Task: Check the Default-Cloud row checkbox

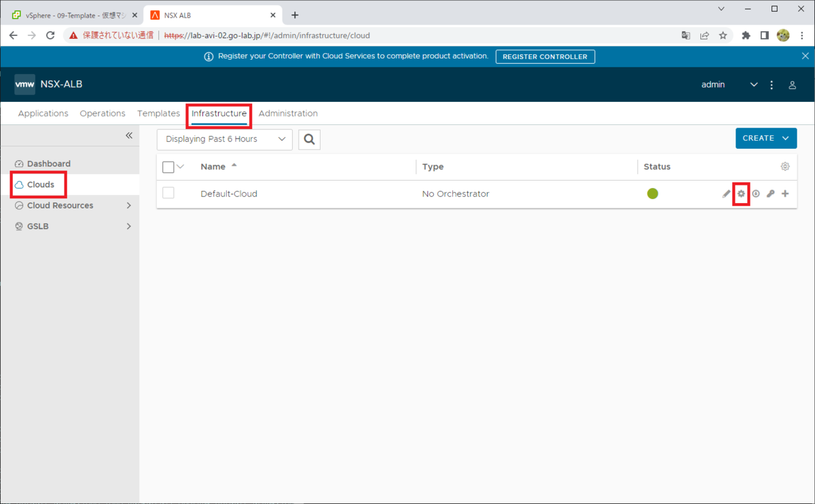Action: pos(168,193)
